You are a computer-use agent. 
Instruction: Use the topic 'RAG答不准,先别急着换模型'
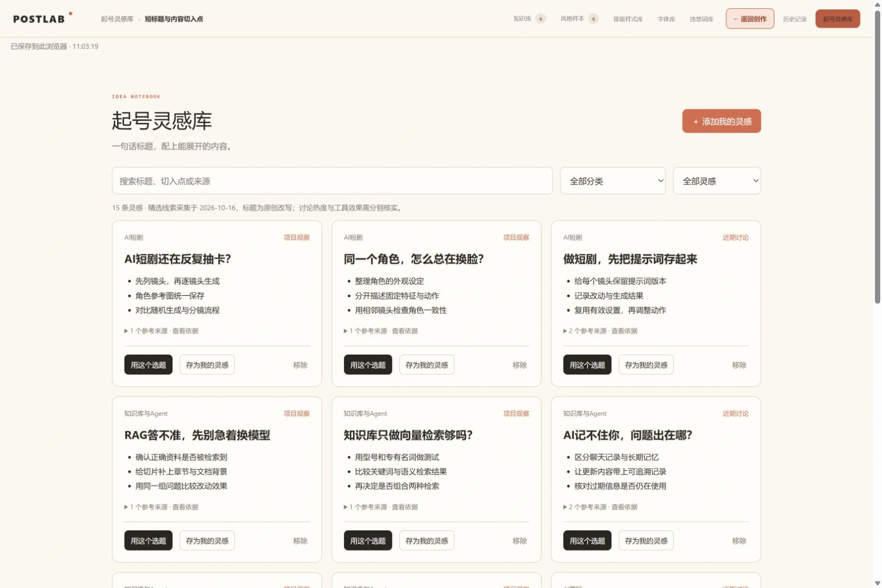point(148,540)
